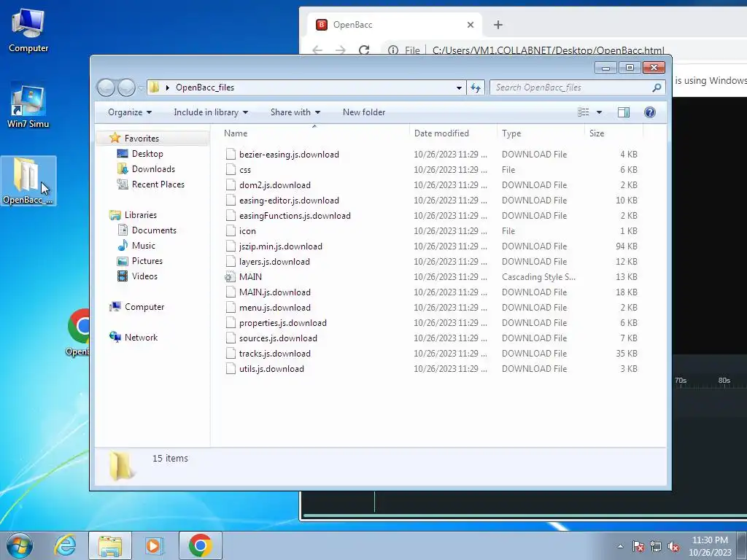Expand the address bar history dropdown

coord(459,87)
